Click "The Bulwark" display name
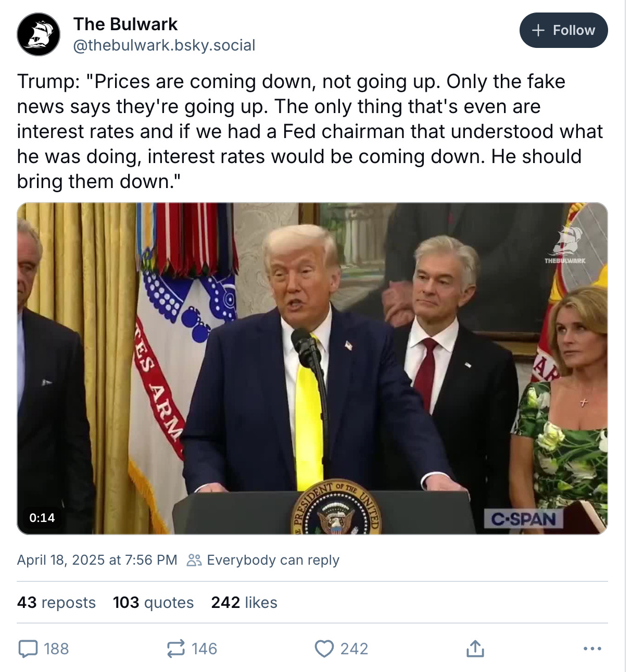The height and width of the screenshot is (672, 631). (125, 24)
